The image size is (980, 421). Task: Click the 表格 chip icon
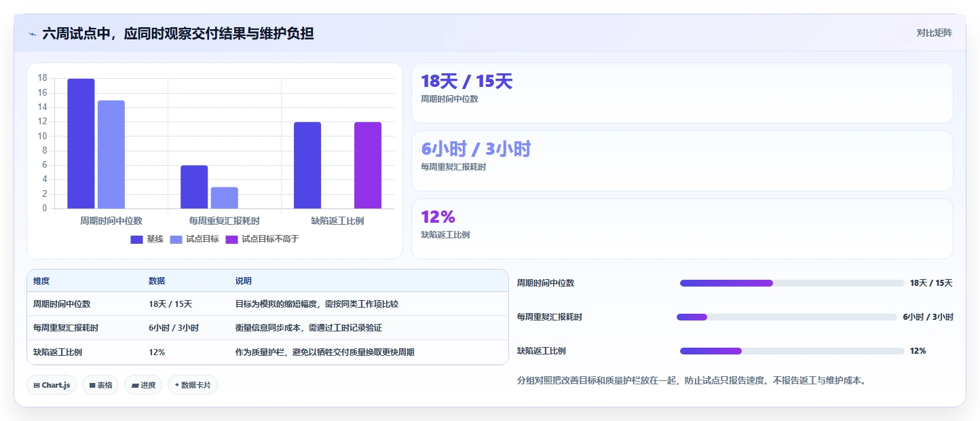coord(92,385)
